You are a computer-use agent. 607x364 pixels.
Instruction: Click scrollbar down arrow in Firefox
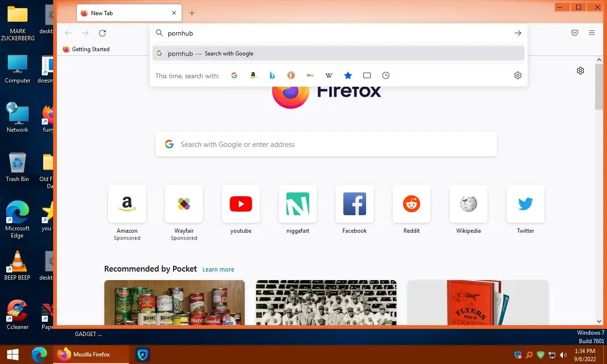pos(599,321)
